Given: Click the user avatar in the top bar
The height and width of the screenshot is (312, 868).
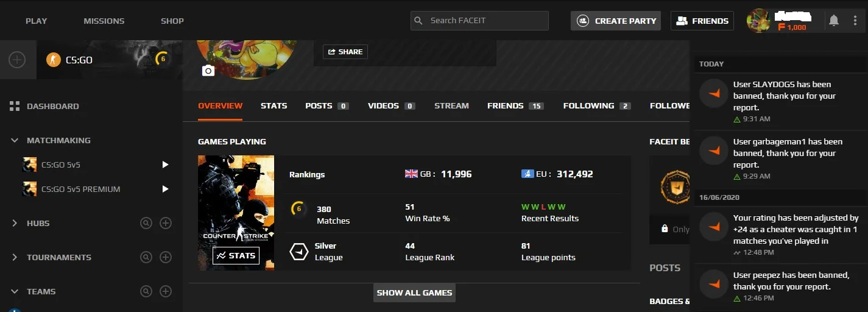Looking at the screenshot, I should click(759, 21).
